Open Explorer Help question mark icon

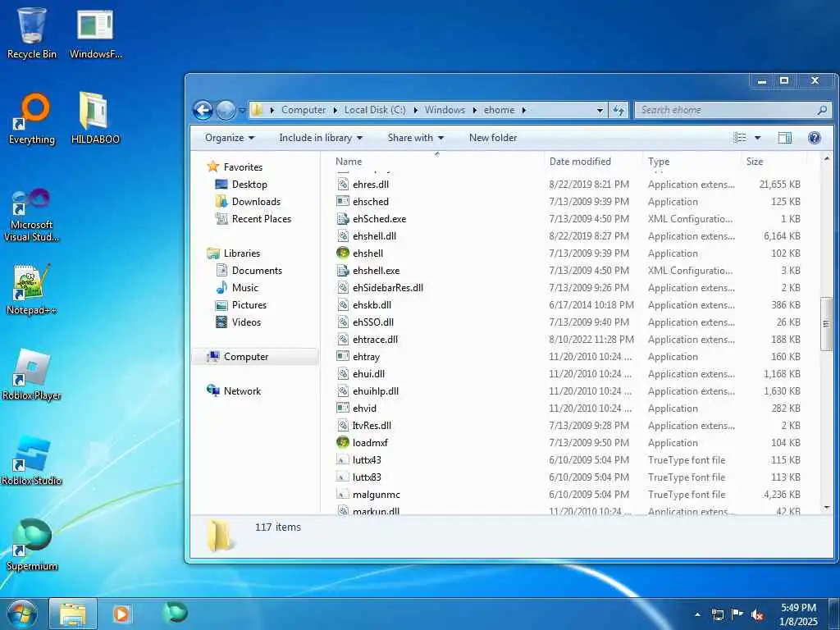pos(815,138)
